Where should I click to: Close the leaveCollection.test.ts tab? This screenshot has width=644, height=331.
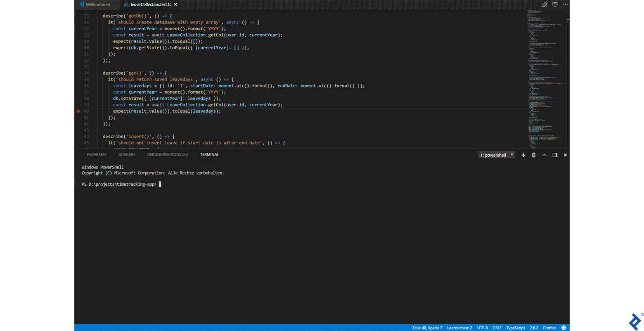[x=175, y=5]
